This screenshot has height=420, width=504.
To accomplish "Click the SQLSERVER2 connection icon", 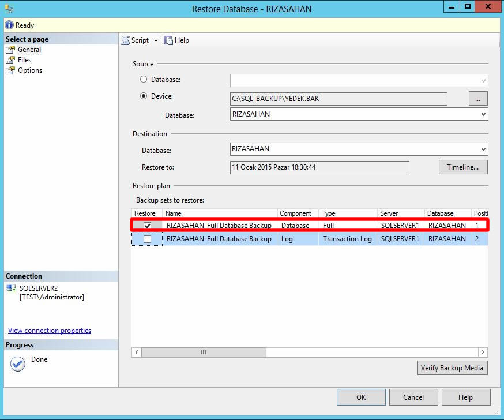I will [x=11, y=288].
